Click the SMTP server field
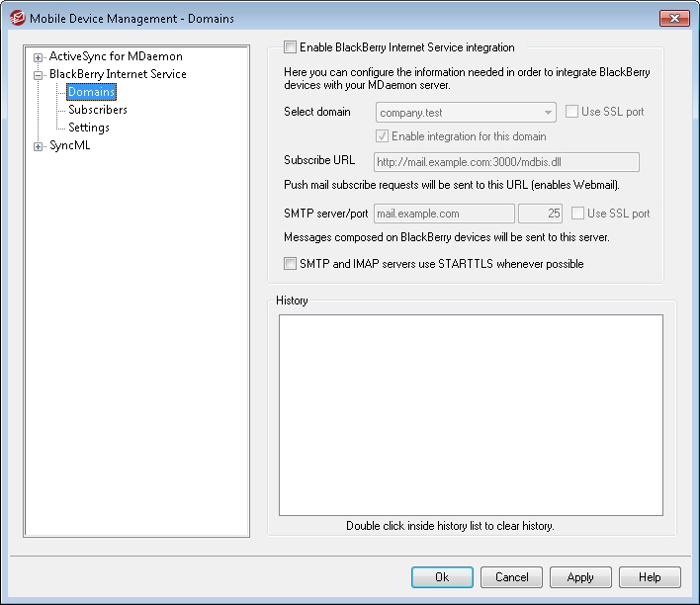This screenshot has width=700, height=605. 444,214
